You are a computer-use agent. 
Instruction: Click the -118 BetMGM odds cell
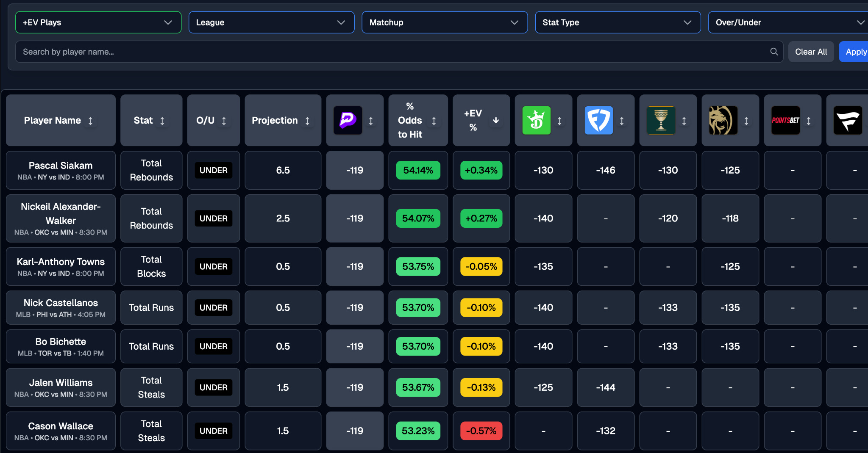click(730, 218)
